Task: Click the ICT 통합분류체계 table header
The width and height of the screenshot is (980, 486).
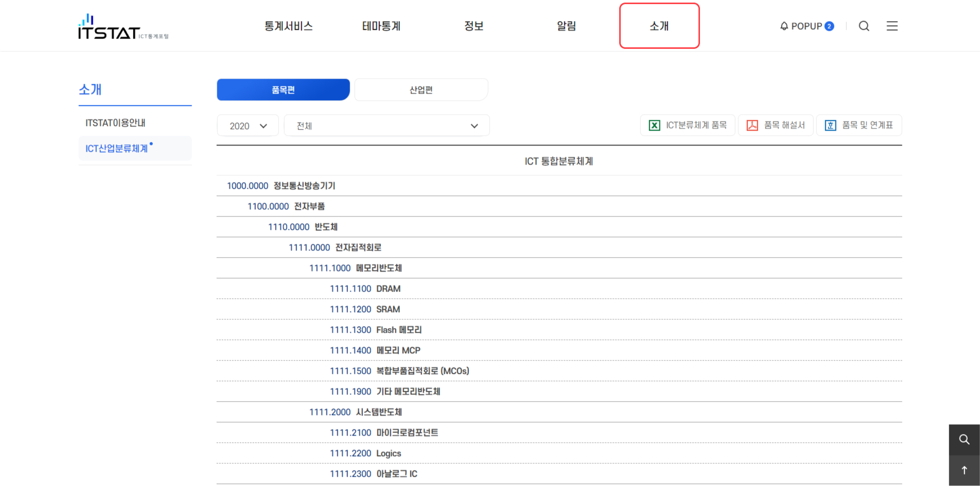Action: click(559, 161)
